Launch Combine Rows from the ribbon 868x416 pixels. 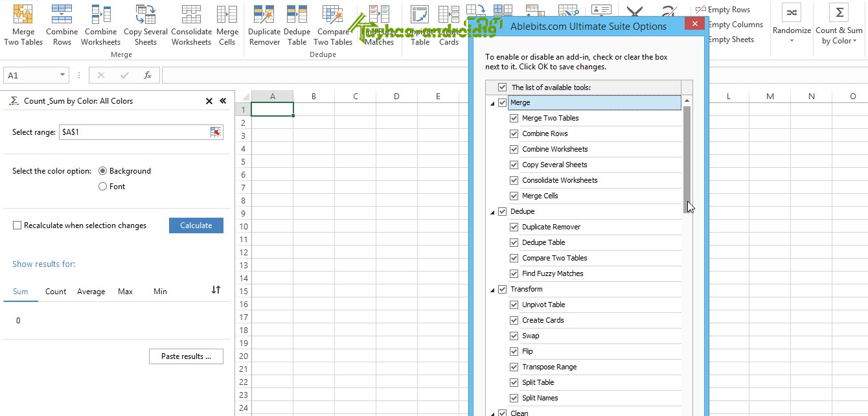coord(62,25)
